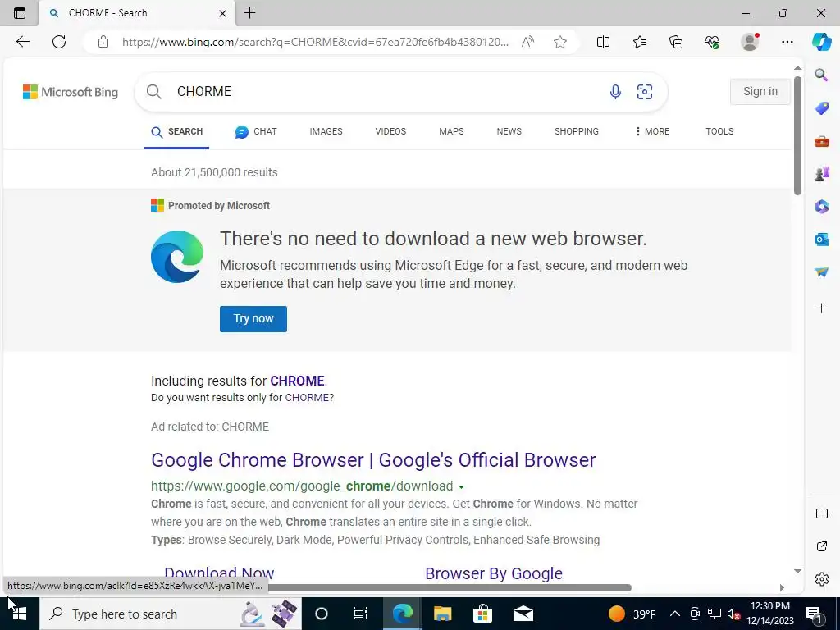
Task: Switch to the SHOPPING tab
Action: coord(577,131)
